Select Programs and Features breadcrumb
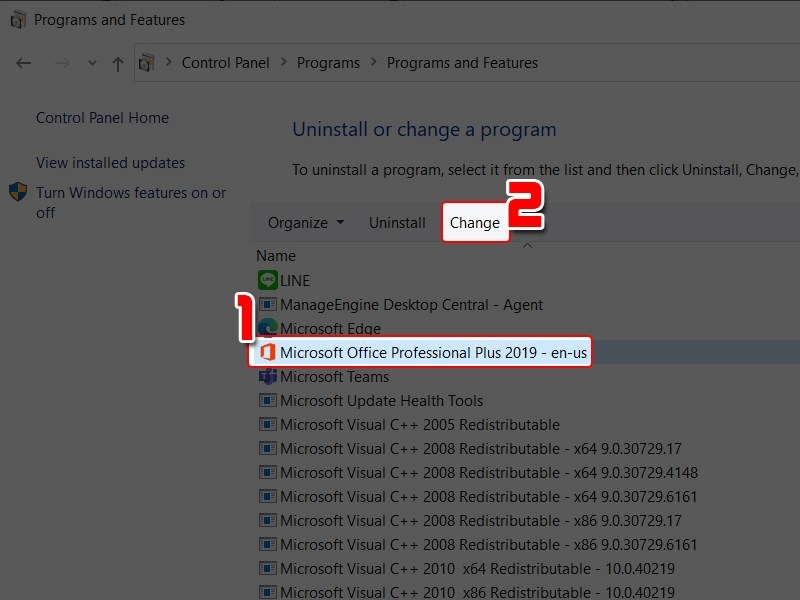Image resolution: width=800 pixels, height=600 pixels. point(462,63)
